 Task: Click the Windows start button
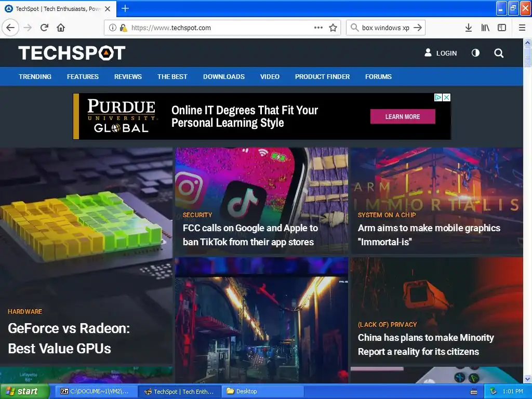pos(24,391)
